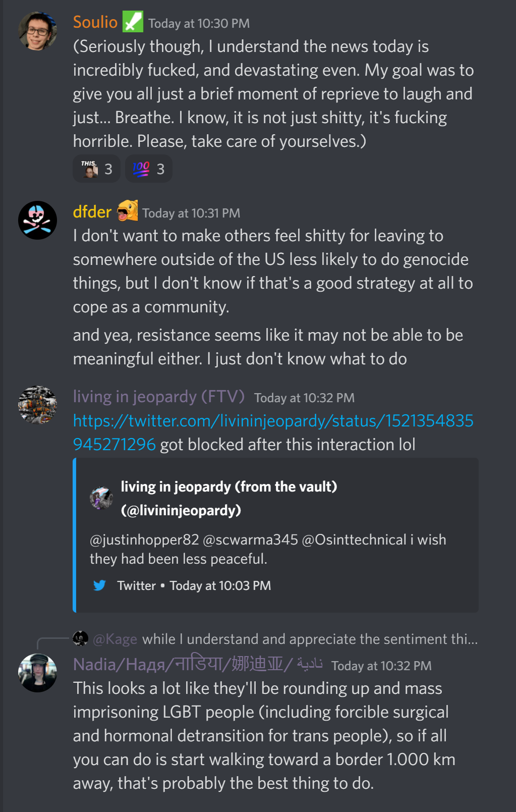Toggle the THIS reaction on Soulio's message

[x=96, y=169]
